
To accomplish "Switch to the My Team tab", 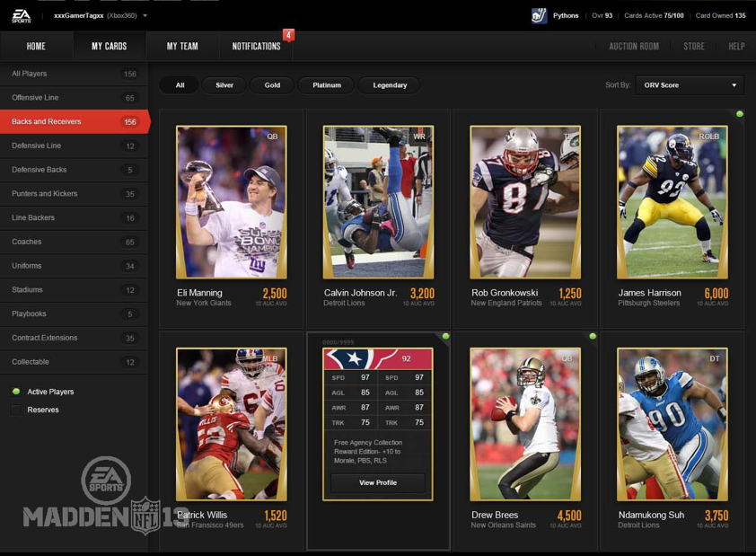I will [182, 47].
